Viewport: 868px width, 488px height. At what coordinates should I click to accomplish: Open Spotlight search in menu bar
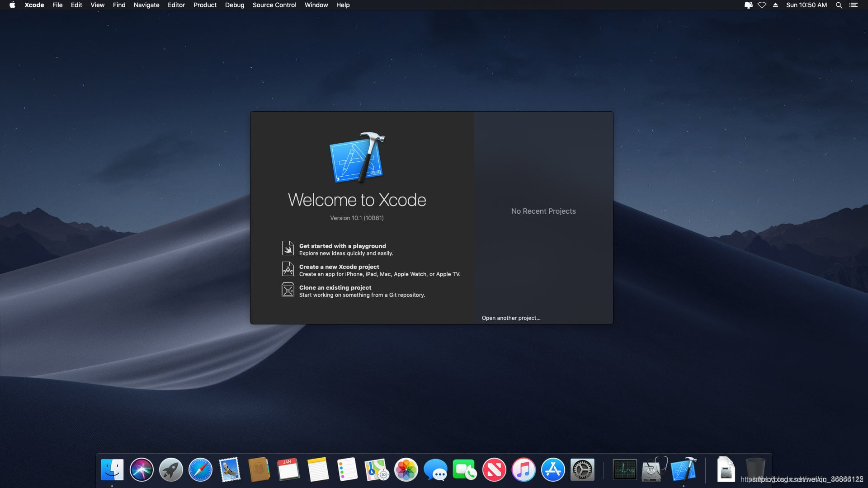(839, 5)
